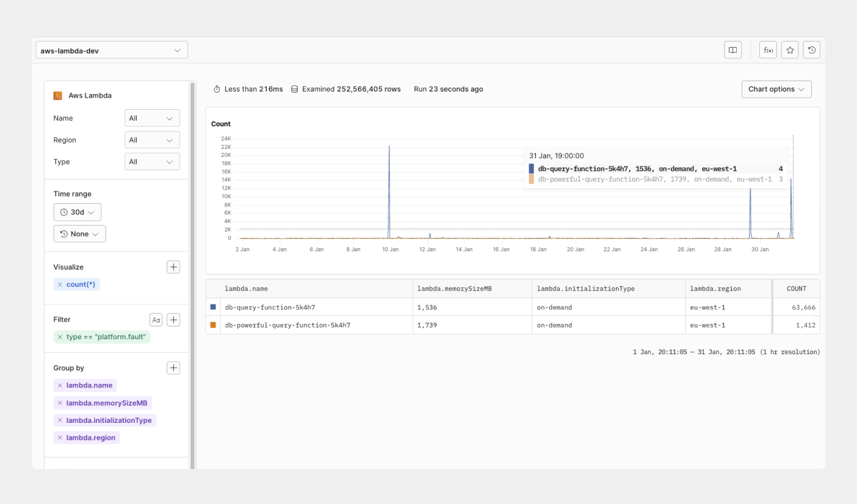Click the stopwatch icon next to query duration
This screenshot has width=857, height=504.
[x=217, y=88]
